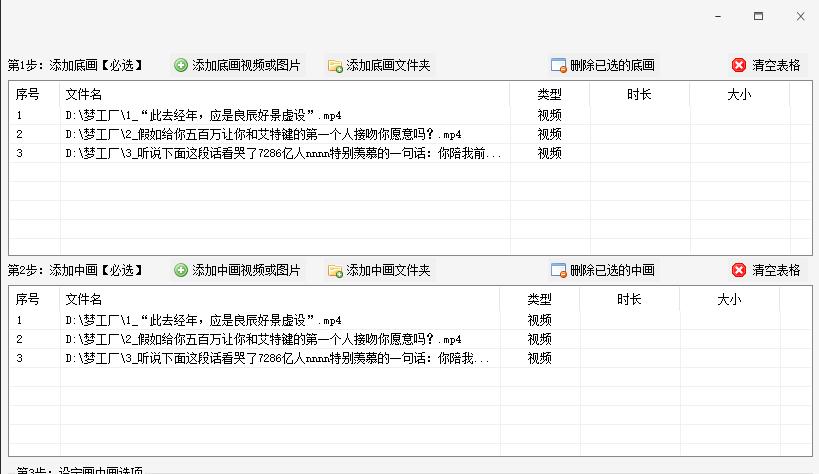Click 文件名 column header in 中画 table

(x=280, y=299)
